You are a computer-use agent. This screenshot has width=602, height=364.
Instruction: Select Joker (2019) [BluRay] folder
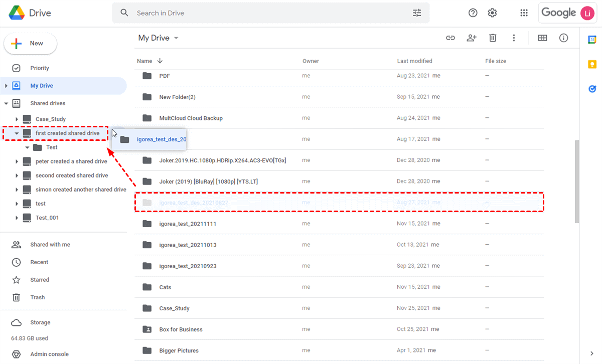(339, 181)
